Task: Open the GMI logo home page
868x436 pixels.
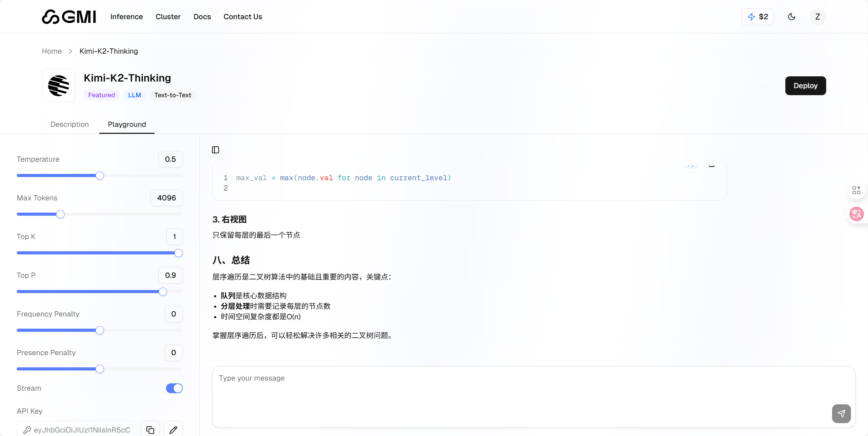Action: point(69,17)
